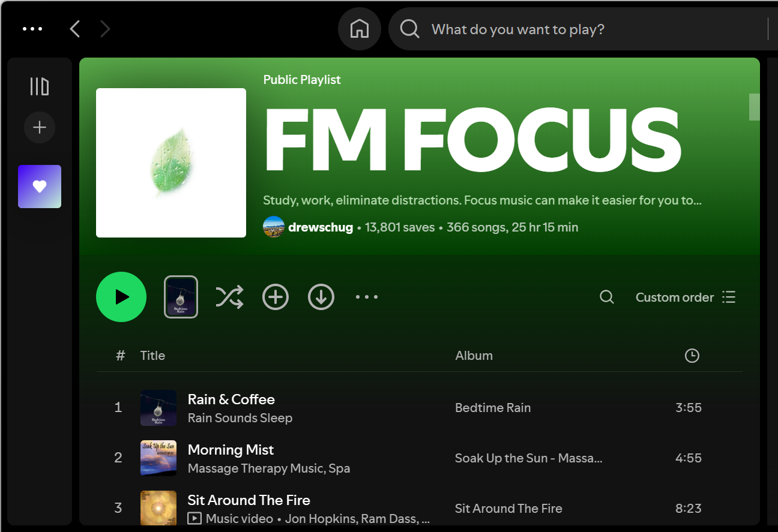Open the Sit Around The Fire album link
Viewport: 778px width, 532px height.
click(508, 509)
